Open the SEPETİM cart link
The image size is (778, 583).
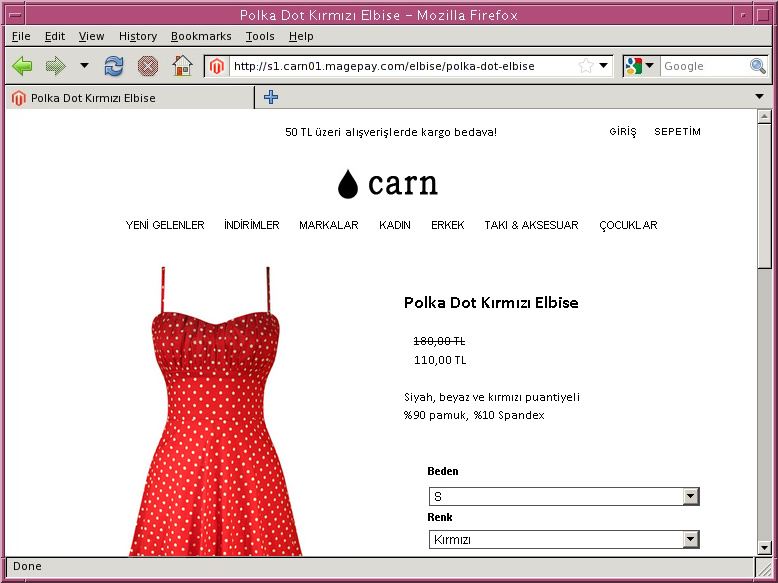[677, 131]
